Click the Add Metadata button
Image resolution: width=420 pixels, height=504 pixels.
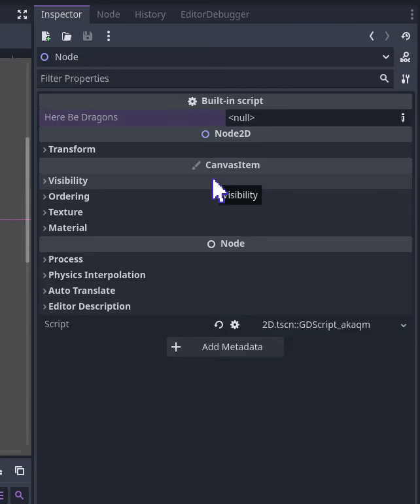pyautogui.click(x=225, y=347)
